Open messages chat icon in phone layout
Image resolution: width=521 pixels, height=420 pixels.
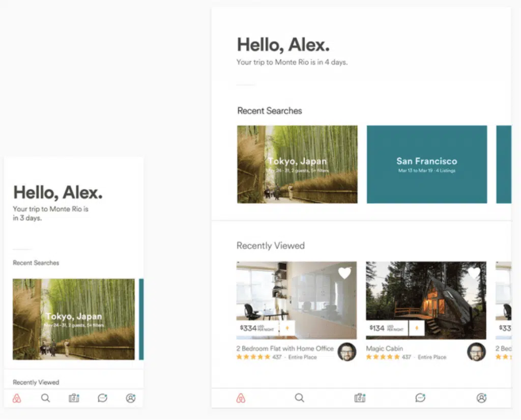coord(102,398)
